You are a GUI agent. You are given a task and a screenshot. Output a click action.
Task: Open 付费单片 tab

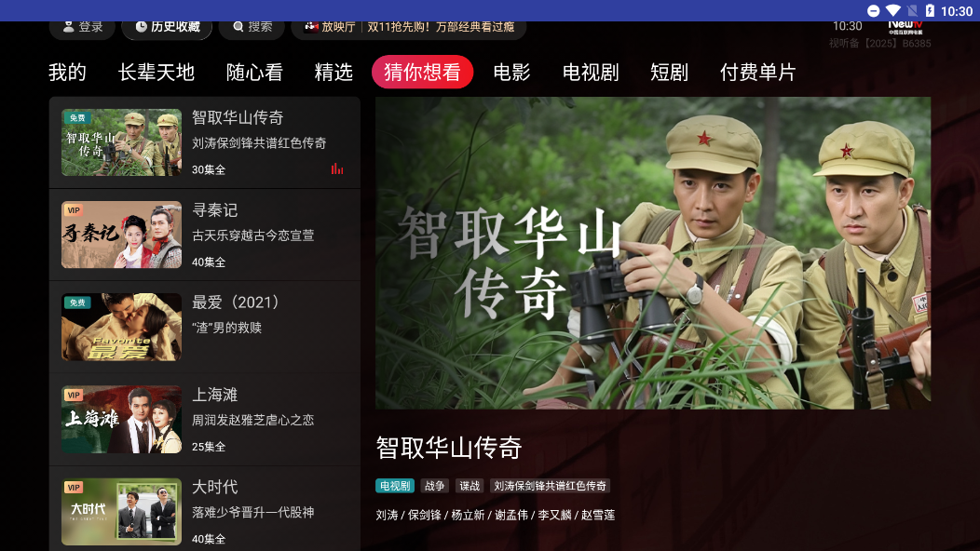(757, 73)
